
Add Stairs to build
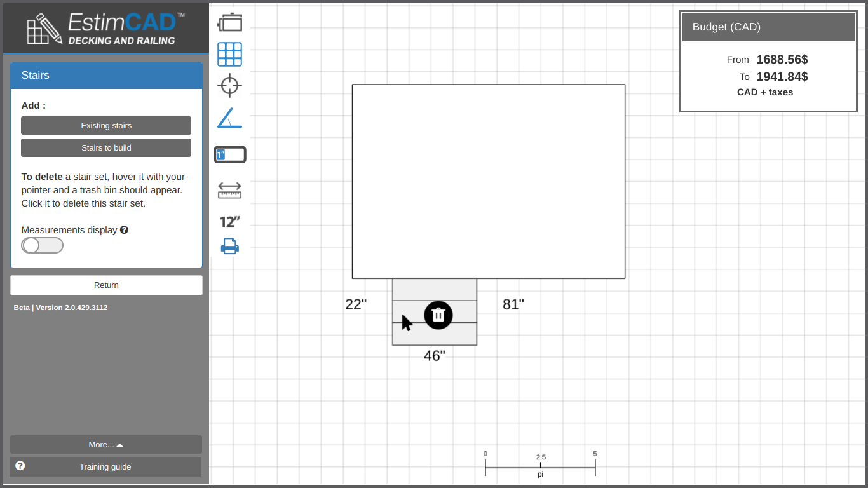[106, 148]
